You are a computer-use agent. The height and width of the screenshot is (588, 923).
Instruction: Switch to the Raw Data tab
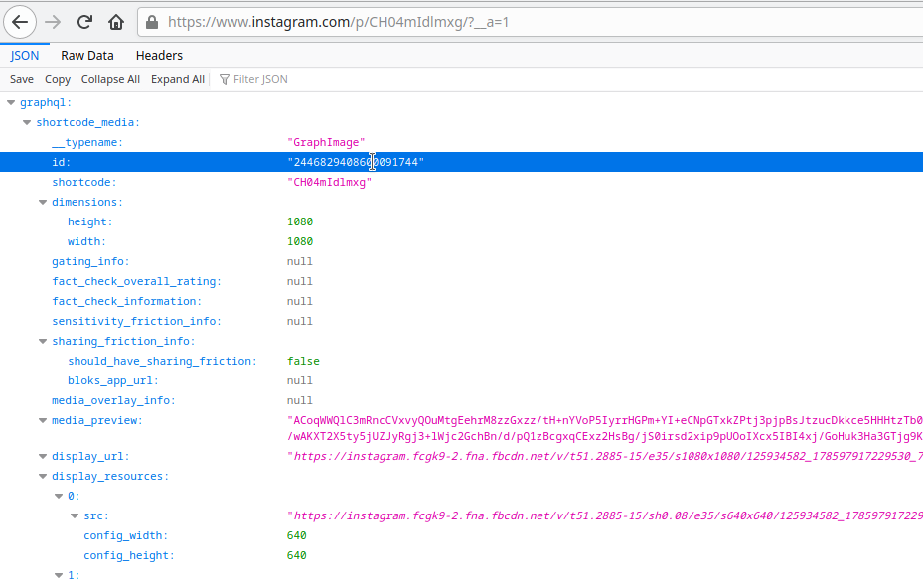click(x=86, y=55)
